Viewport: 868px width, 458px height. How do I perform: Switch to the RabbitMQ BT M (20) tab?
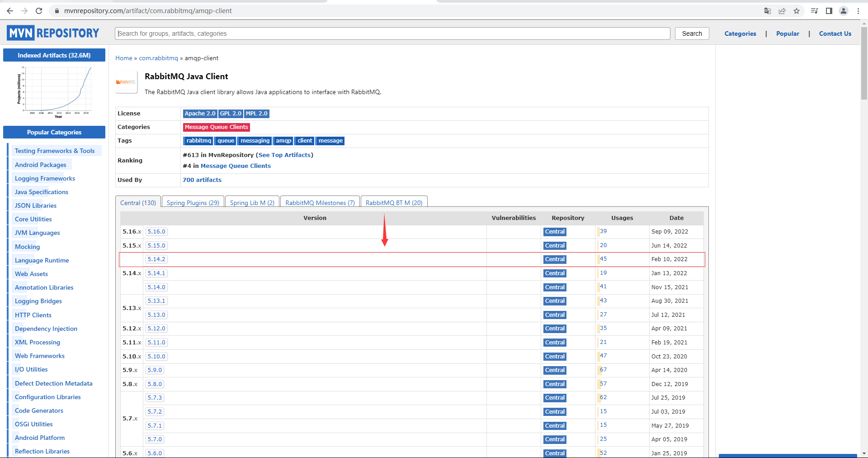[x=394, y=202]
